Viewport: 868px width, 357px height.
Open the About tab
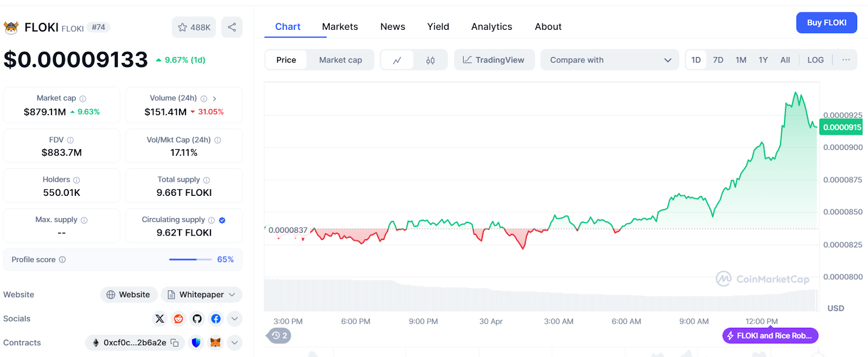[x=548, y=27]
